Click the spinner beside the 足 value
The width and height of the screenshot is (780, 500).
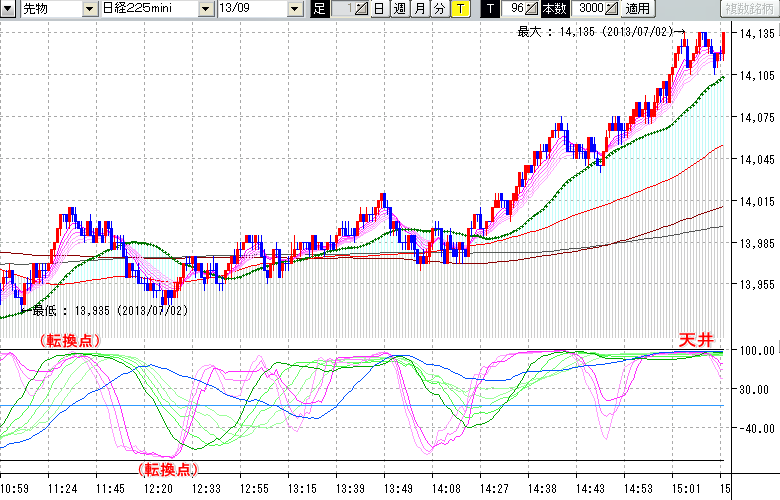point(361,9)
